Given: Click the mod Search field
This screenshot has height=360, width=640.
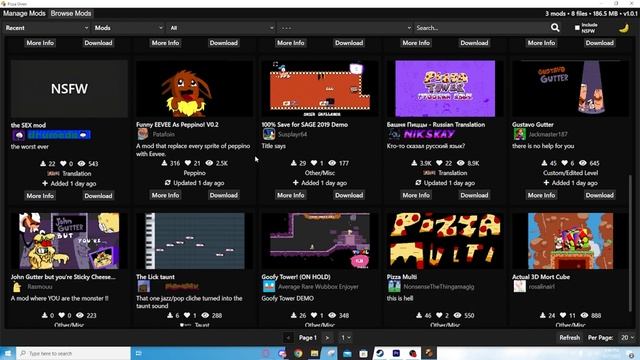Looking at the screenshot, I should pos(482,28).
